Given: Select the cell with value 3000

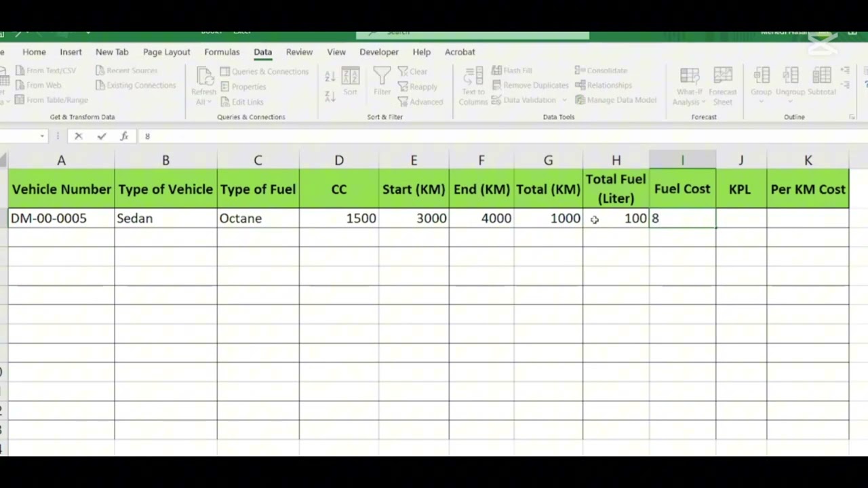Looking at the screenshot, I should point(414,218).
